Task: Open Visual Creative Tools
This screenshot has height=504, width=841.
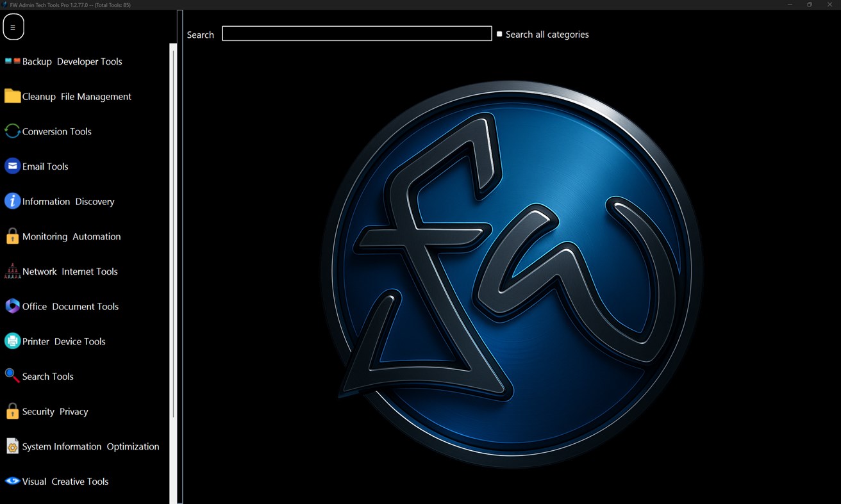Action: click(65, 481)
